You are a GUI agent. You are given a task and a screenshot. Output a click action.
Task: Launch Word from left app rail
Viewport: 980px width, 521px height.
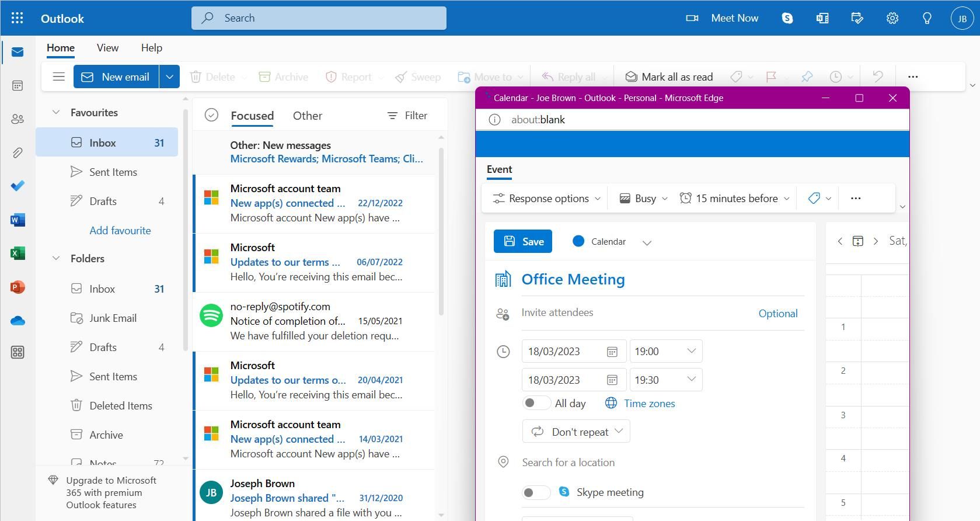18,220
